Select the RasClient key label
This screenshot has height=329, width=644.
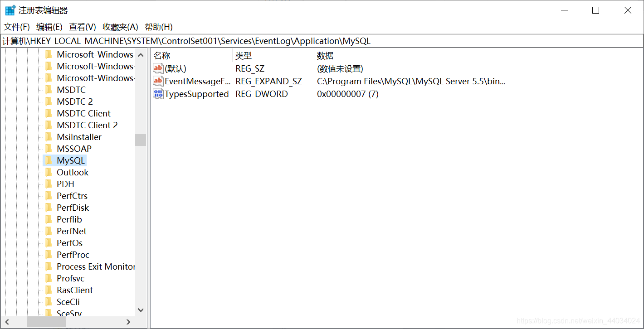coord(75,290)
